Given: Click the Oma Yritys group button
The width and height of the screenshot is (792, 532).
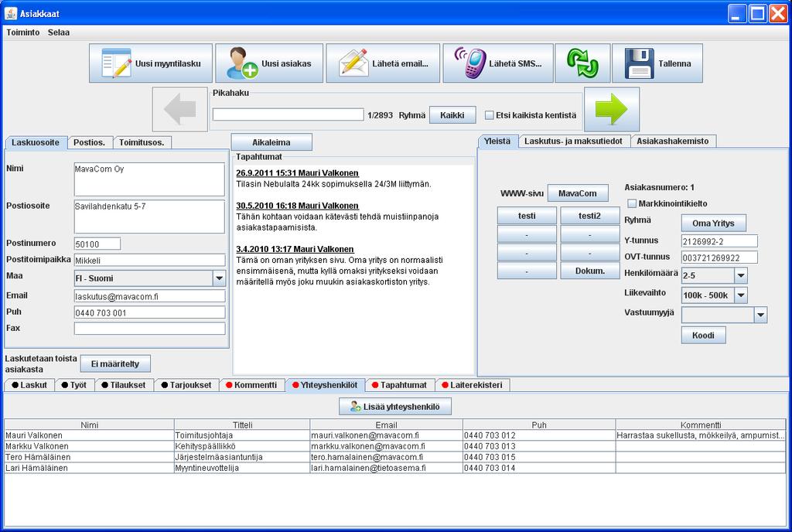Looking at the screenshot, I should coord(713,223).
